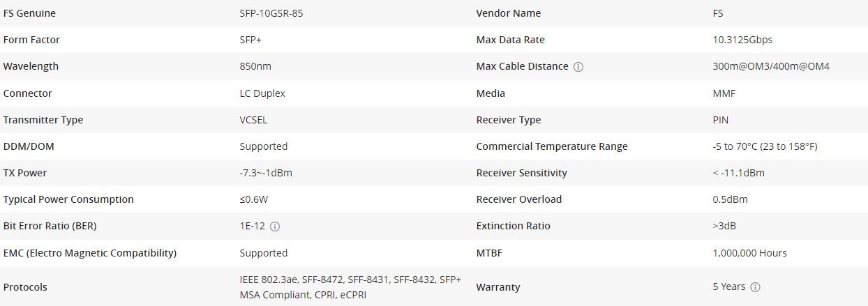Select the VCSEL transmitter type value
Image resolution: width=868 pixels, height=306 pixels.
click(253, 120)
